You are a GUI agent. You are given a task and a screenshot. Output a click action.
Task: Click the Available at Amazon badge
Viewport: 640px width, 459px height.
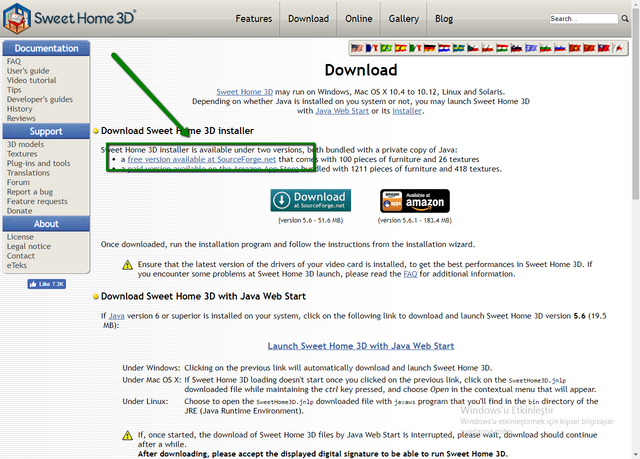[415, 201]
